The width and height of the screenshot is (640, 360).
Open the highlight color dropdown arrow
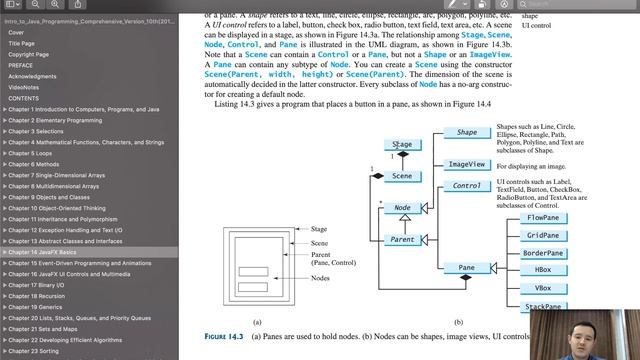tap(465, 4)
